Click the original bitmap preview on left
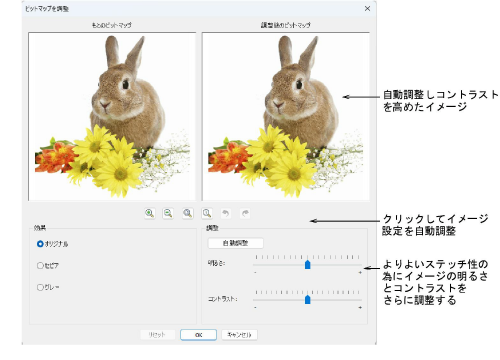 click(112, 116)
